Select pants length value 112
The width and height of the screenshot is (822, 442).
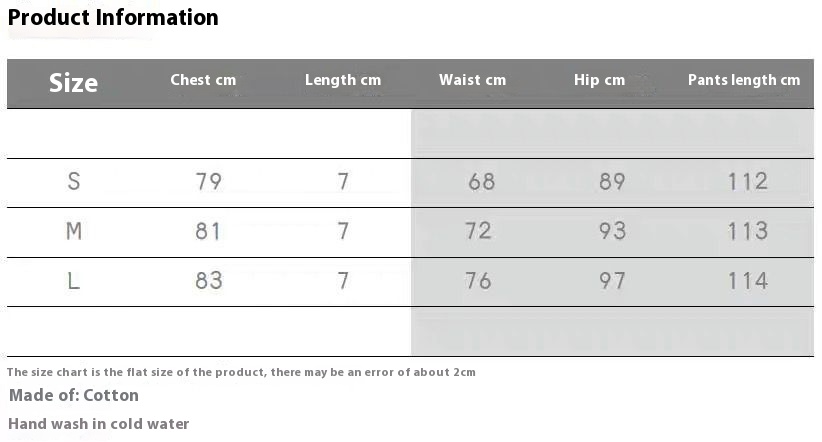pos(748,182)
